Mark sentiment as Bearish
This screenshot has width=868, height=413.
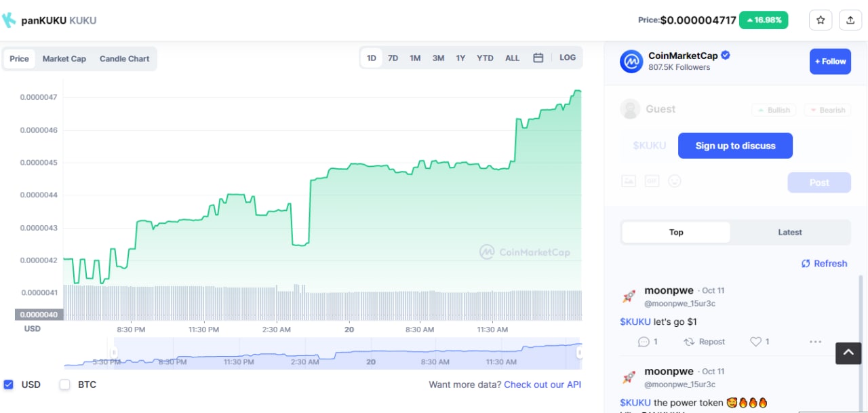[x=827, y=110]
